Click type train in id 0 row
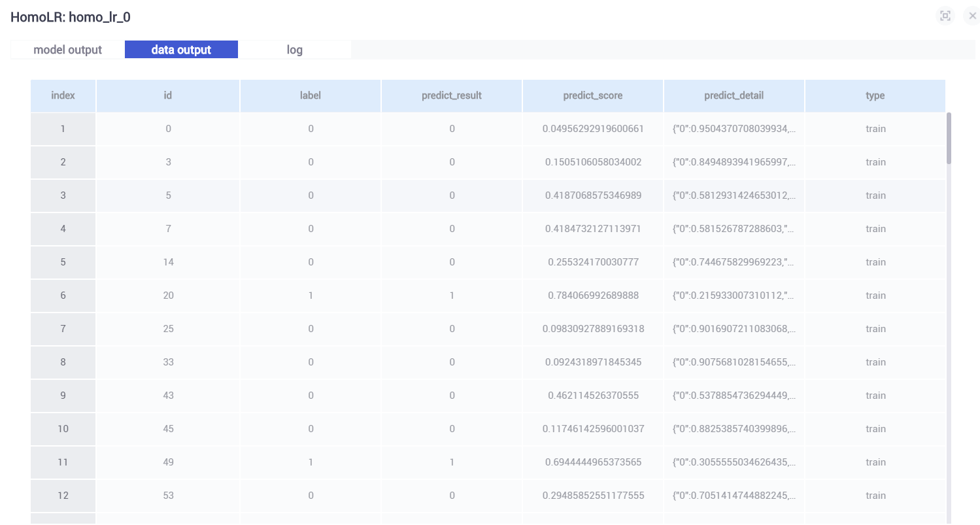Screen dimensions: 980x525 point(875,129)
